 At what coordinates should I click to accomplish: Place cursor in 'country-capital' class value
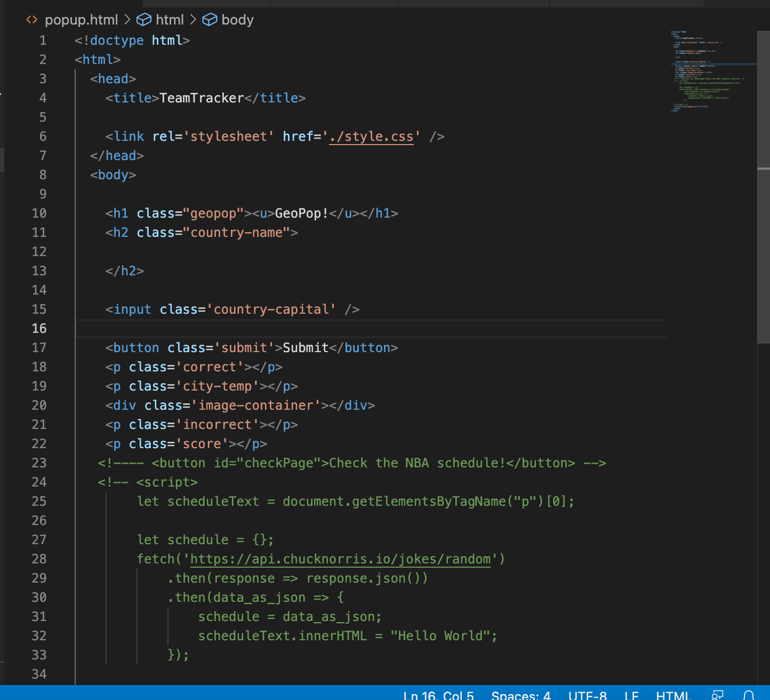pyautogui.click(x=271, y=309)
